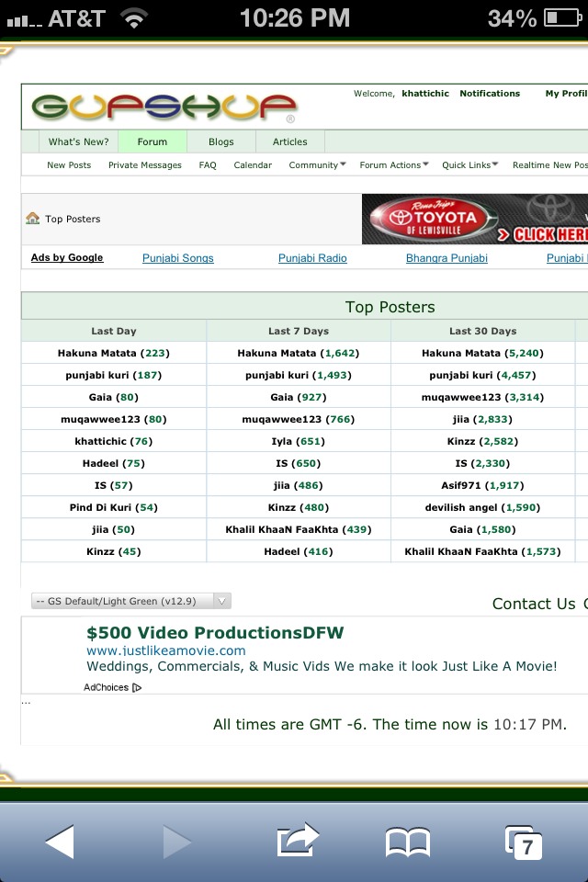Open the Safari tabs icon showing 7
The width and height of the screenshot is (588, 882).
[x=524, y=842]
